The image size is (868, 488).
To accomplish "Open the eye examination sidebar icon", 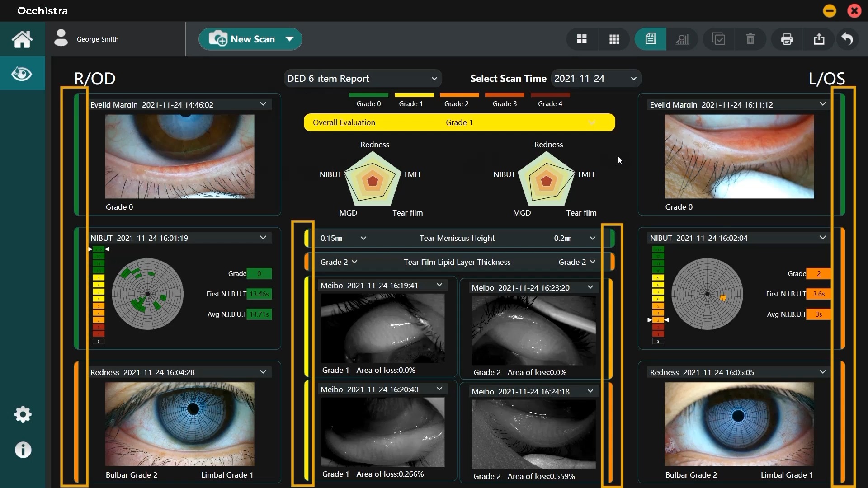I will [x=22, y=73].
